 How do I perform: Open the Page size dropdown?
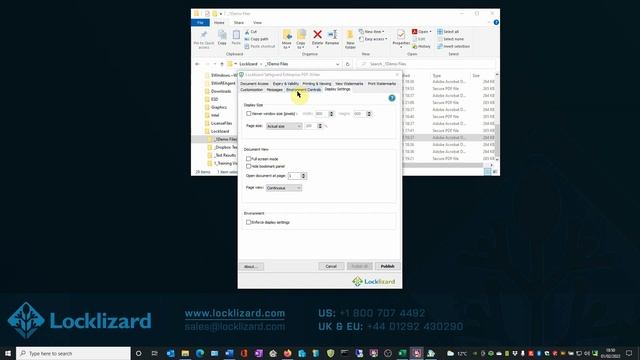(x=284, y=126)
